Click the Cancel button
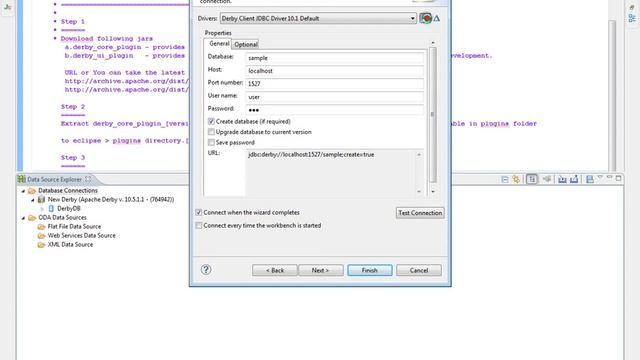 point(419,270)
